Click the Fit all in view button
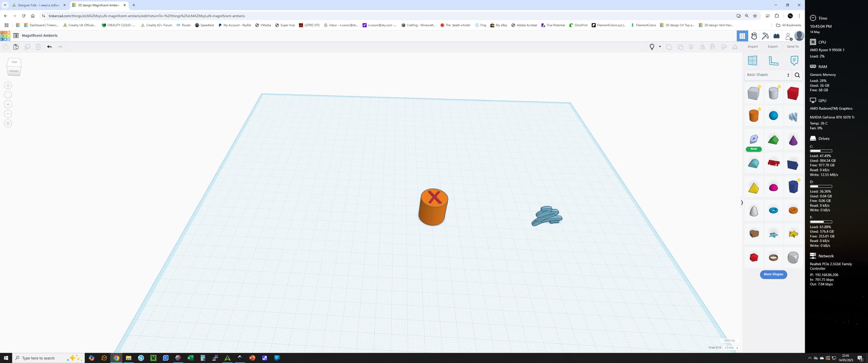Viewport: 868px width, 363px height. coord(8,95)
